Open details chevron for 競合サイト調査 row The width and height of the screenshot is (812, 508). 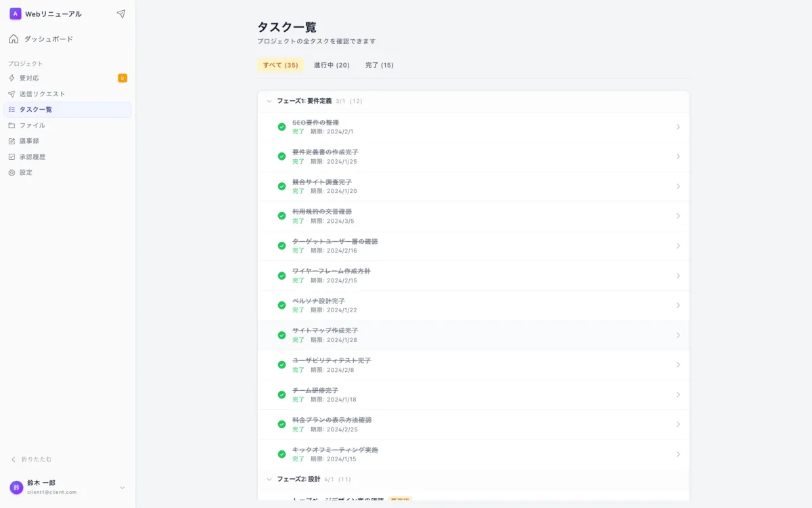[678, 186]
